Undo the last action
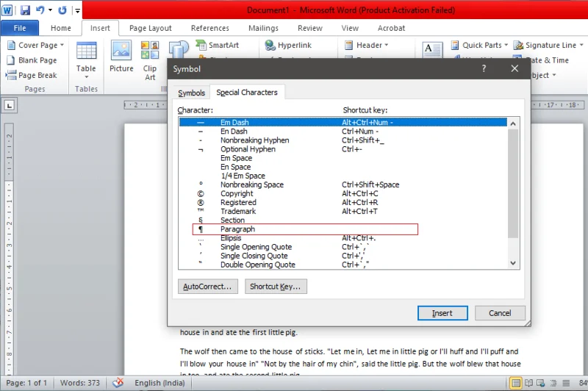 coord(40,10)
